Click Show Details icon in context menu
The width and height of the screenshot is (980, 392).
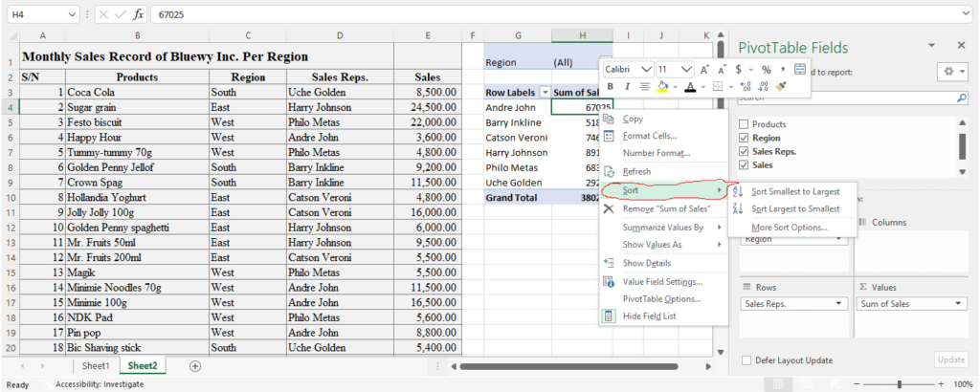pos(609,263)
